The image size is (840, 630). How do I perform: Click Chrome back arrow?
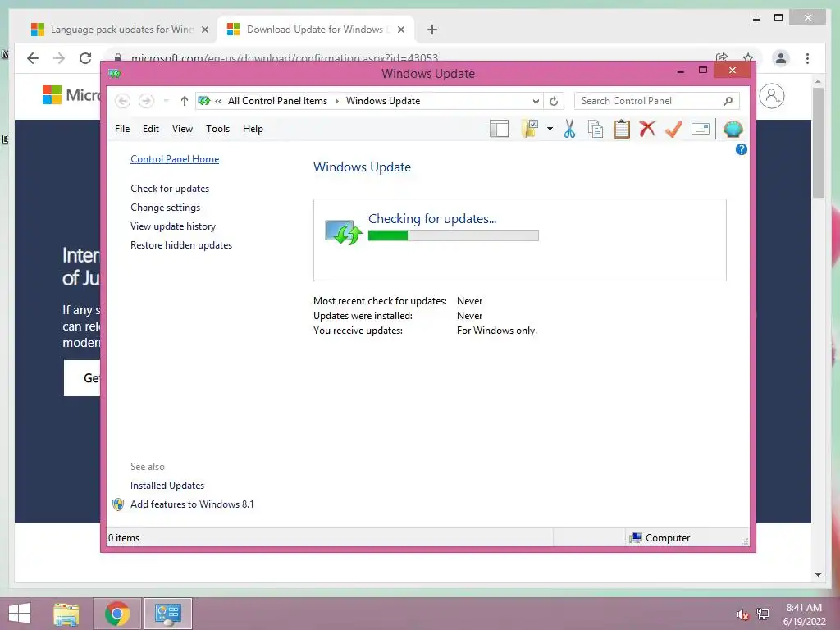[x=33, y=58]
